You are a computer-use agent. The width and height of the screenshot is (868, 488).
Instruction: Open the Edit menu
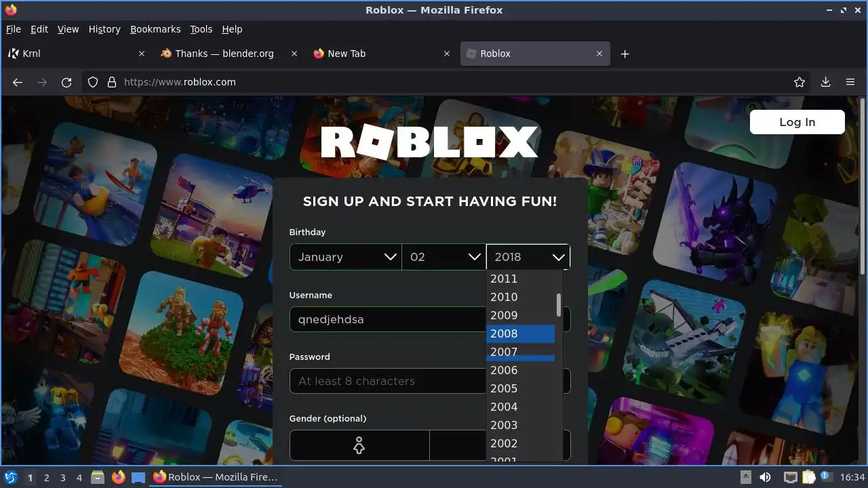39,29
